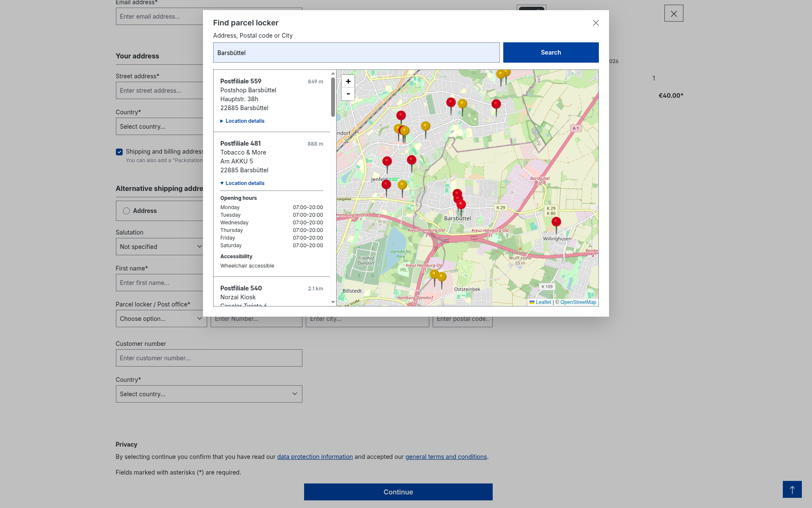This screenshot has width=812, height=508.
Task: Select the Postfiliale 559 result title
Action: pos(241,81)
